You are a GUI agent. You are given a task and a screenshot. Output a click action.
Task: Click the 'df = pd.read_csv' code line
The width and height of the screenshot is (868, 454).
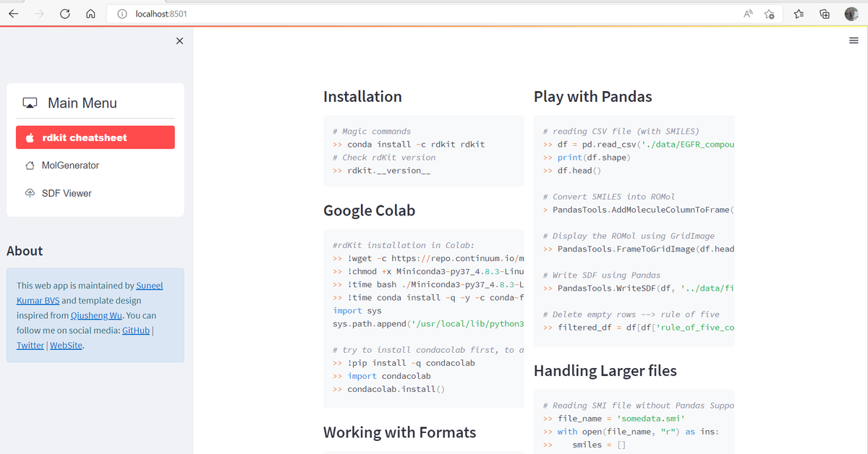click(x=639, y=145)
